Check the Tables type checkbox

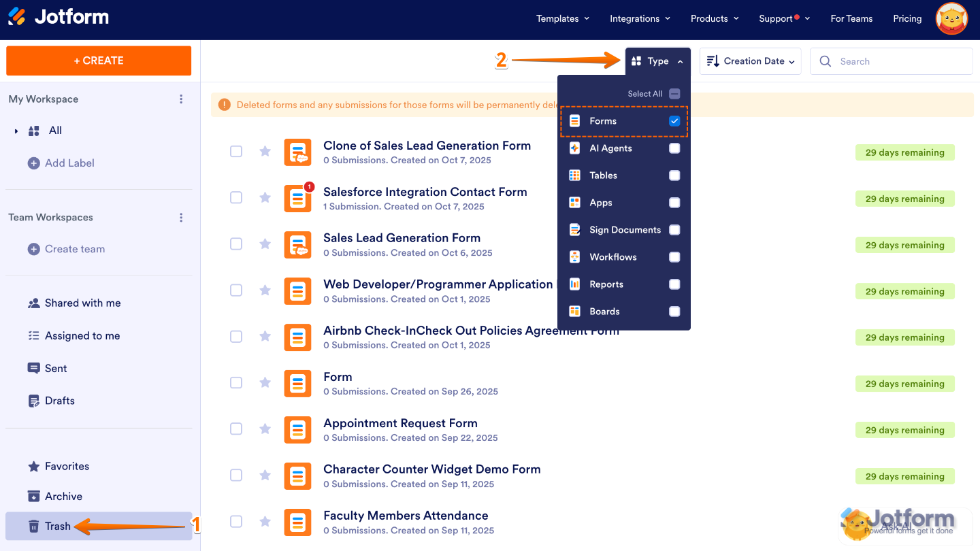[674, 176]
